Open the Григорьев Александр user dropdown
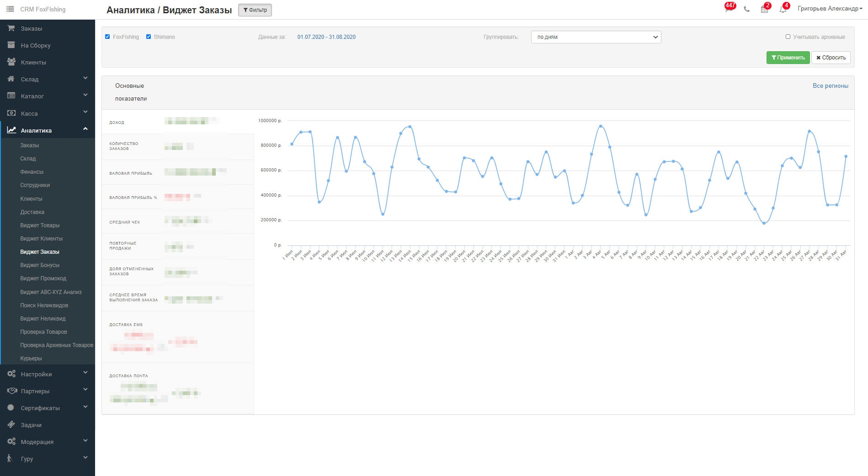The height and width of the screenshot is (476, 868). [830, 9]
